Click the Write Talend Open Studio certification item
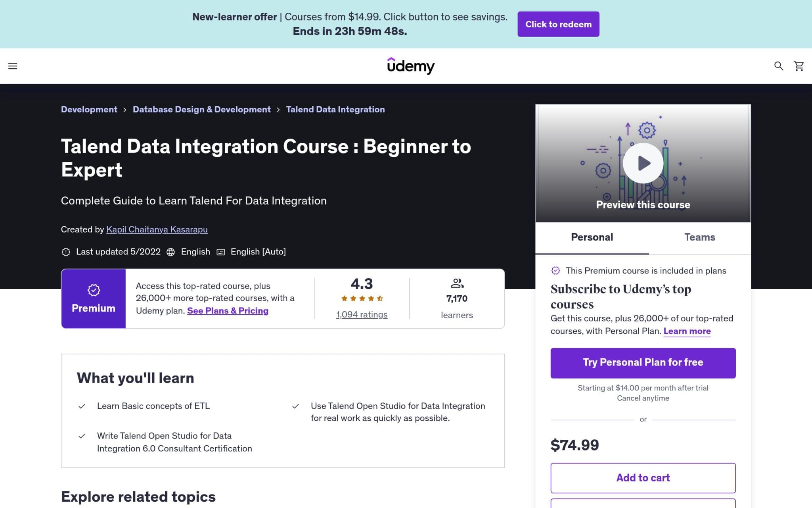This screenshot has width=812, height=508. click(x=174, y=442)
